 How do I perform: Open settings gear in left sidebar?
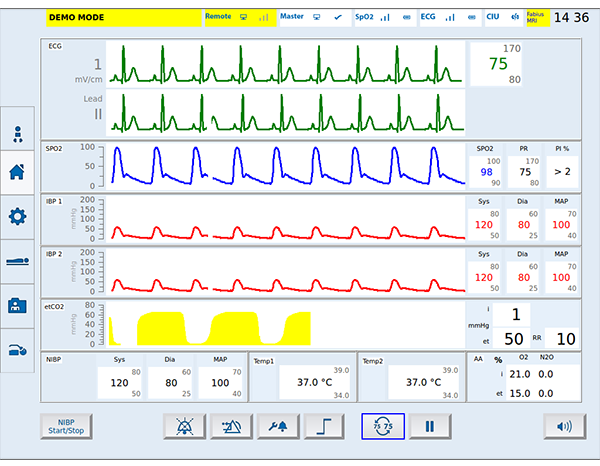tap(17, 216)
